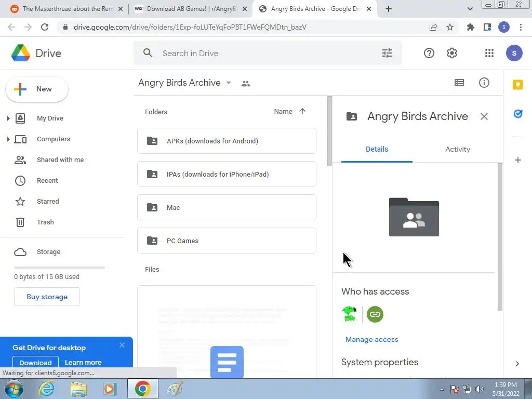Click Buy storage button
This screenshot has height=399, width=532.
pos(47,297)
